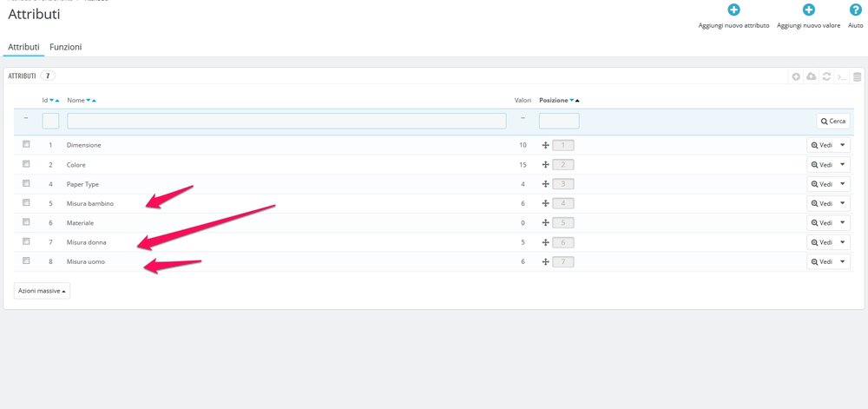Click Vedi button for Colore
The height and width of the screenshot is (409, 868).
click(x=821, y=164)
